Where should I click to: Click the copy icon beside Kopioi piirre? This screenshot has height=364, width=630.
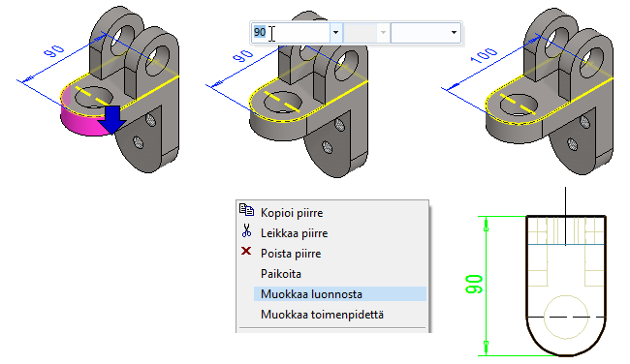(x=246, y=210)
